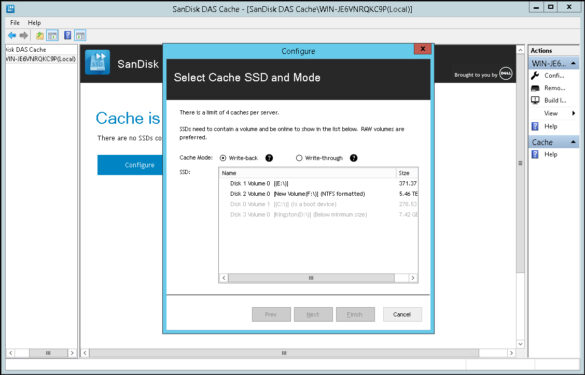Open the Configure wrench action icon
585x375 pixels.
pyautogui.click(x=535, y=76)
